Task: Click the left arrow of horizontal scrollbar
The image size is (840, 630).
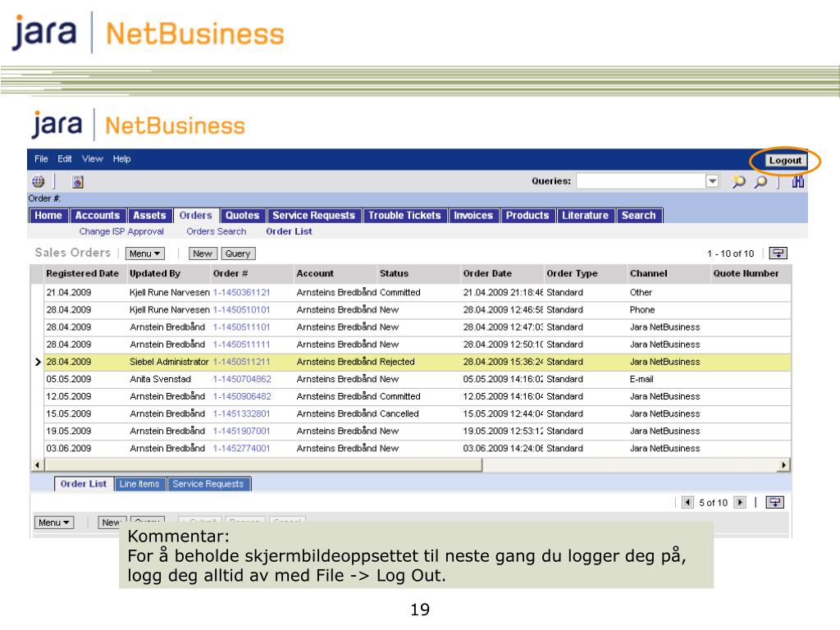Action: tap(36, 465)
